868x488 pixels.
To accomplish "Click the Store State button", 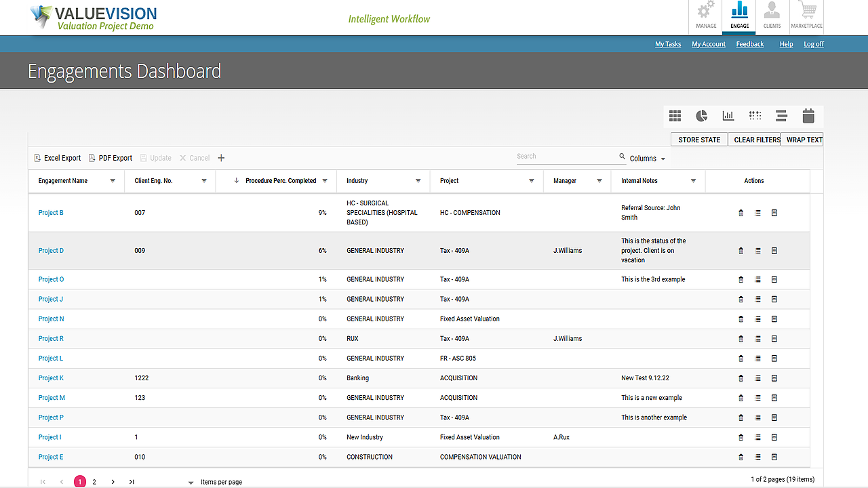I will pos(699,140).
